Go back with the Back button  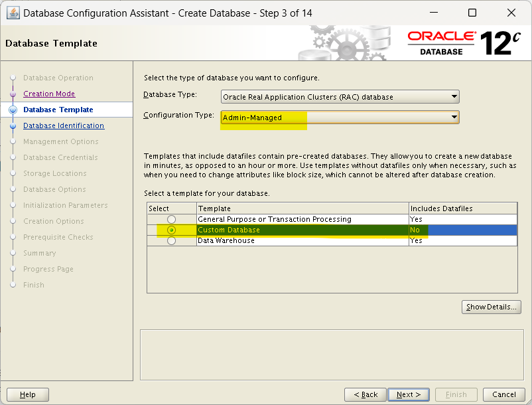pos(366,394)
